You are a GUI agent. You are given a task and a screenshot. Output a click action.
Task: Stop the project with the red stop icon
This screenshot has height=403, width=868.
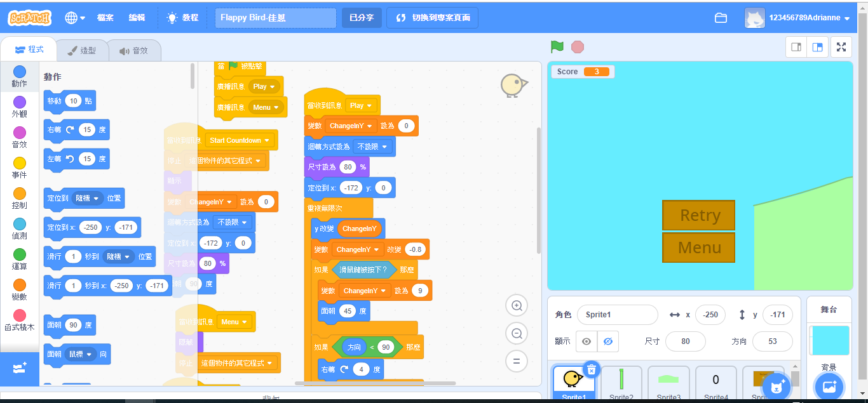(578, 46)
